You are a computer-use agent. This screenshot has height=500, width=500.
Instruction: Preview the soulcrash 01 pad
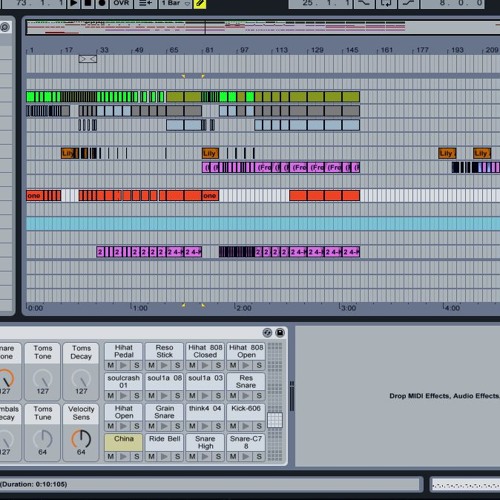click(124, 396)
